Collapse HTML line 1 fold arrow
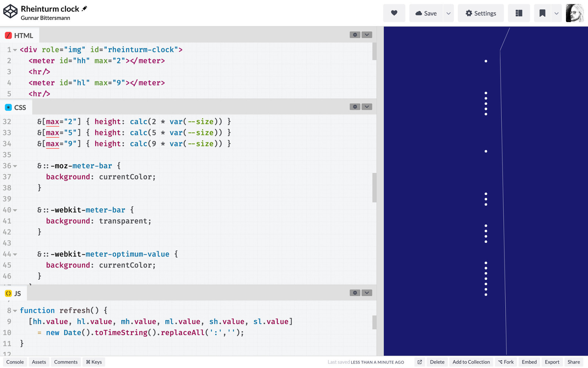The width and height of the screenshot is (588, 368). 15,50
